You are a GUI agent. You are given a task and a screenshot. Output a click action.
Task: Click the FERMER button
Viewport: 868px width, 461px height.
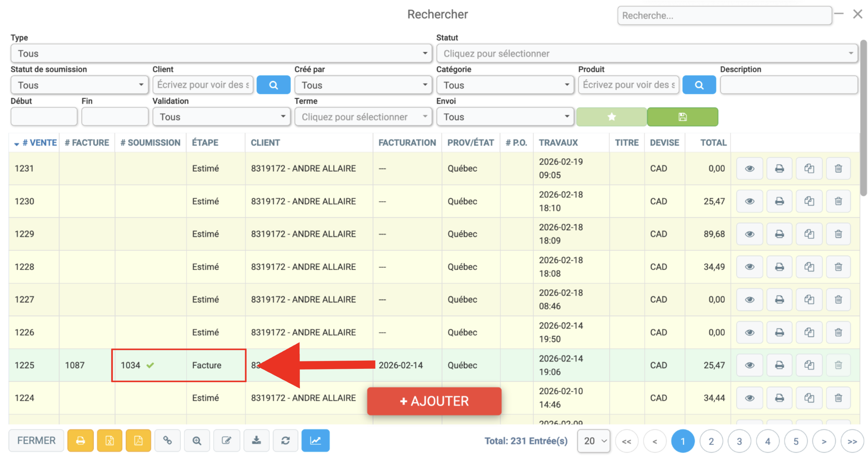[x=36, y=440]
